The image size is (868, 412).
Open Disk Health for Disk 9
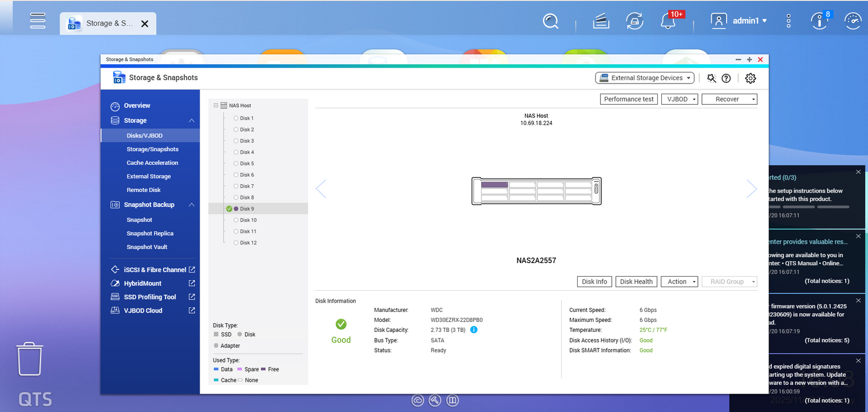[x=636, y=281]
